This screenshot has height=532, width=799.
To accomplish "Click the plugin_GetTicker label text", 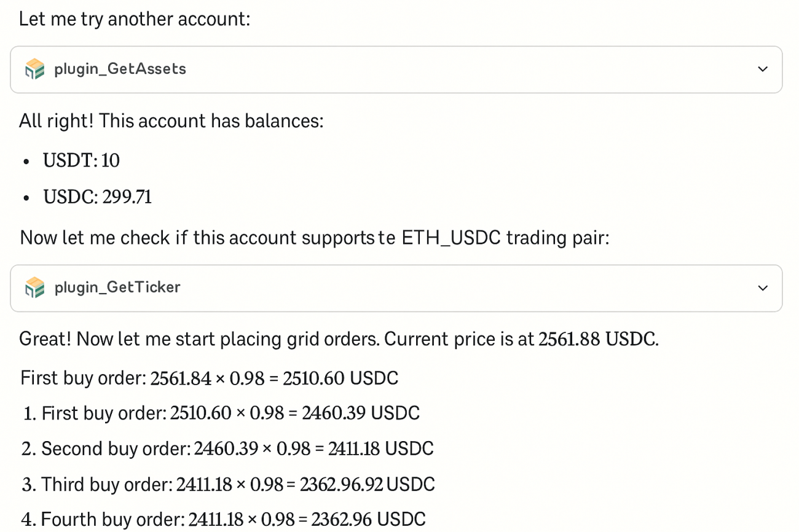I will pyautogui.click(x=117, y=288).
